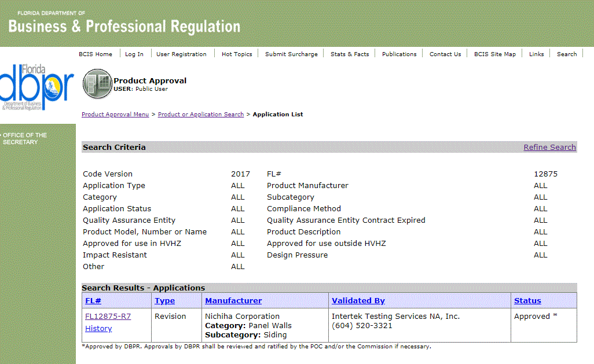Open application FL12875-R7
Viewport: 594px width, 364px height.
108,317
